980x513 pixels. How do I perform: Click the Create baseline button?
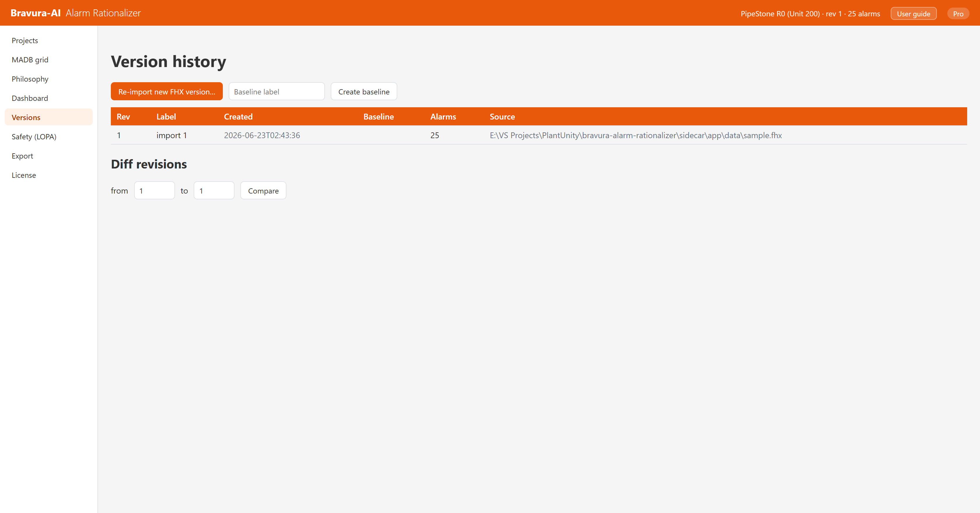tap(364, 92)
